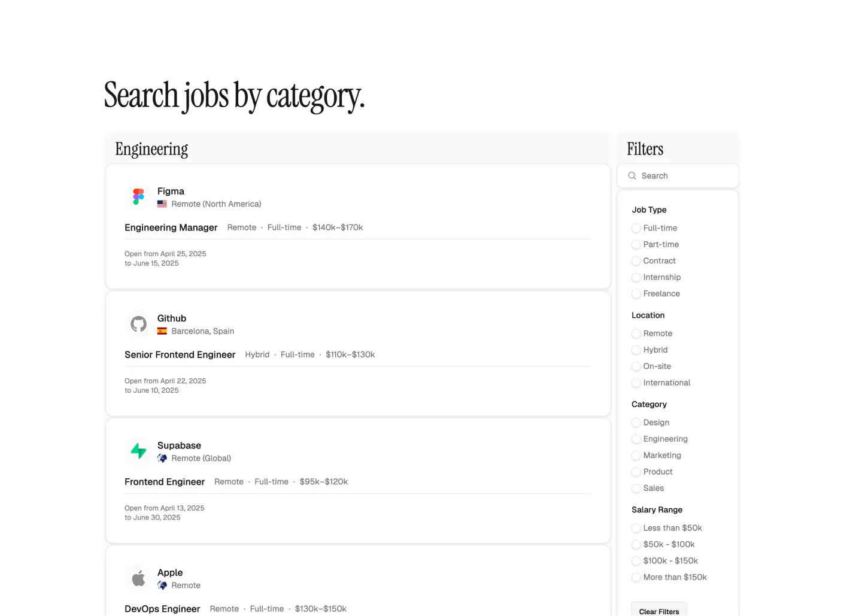The image size is (844, 616).
Task: Focus the Search filters input field
Action: tap(678, 176)
